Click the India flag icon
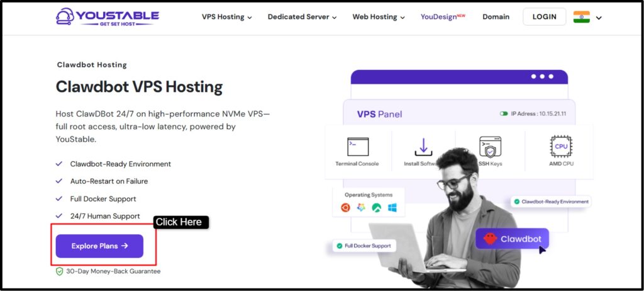 click(x=582, y=17)
